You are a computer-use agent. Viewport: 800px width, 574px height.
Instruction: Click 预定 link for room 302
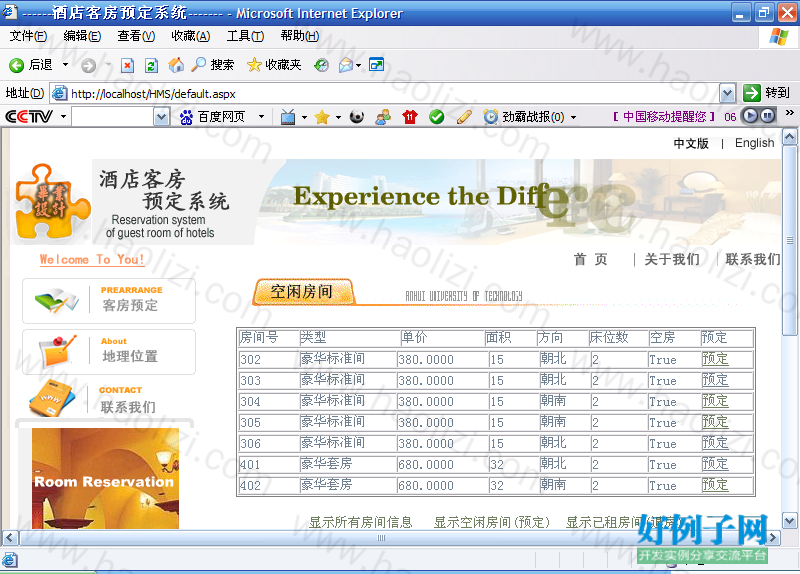715,359
